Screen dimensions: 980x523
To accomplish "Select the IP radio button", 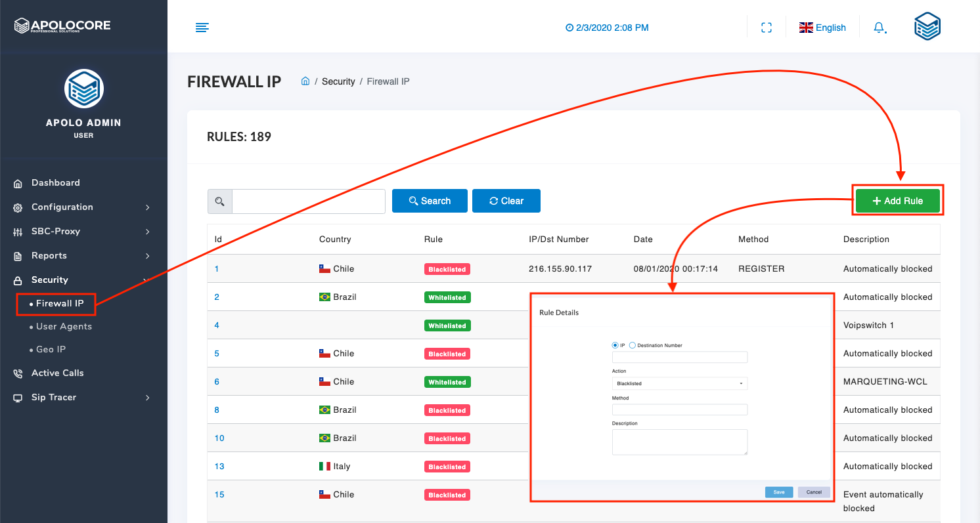I will [x=615, y=345].
